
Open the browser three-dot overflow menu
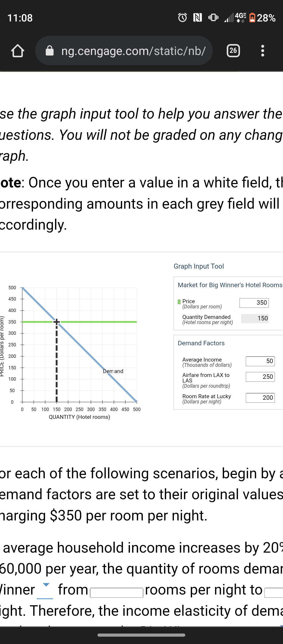tap(263, 51)
